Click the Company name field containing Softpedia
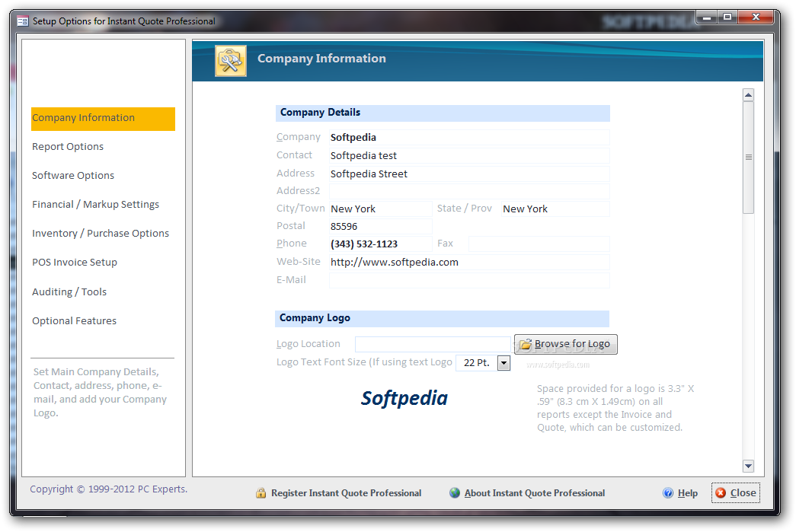This screenshot has width=796, height=532. (x=469, y=138)
